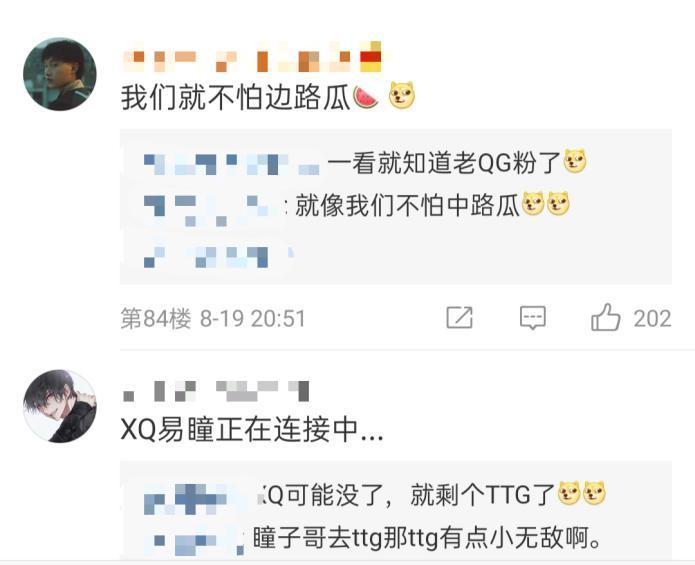This screenshot has height=565, width=695.
Task: Tap the 202 like count
Action: pos(652,319)
